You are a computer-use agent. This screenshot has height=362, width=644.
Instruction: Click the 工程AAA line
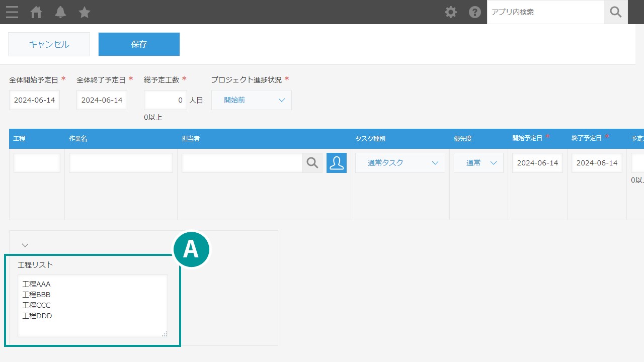click(37, 284)
